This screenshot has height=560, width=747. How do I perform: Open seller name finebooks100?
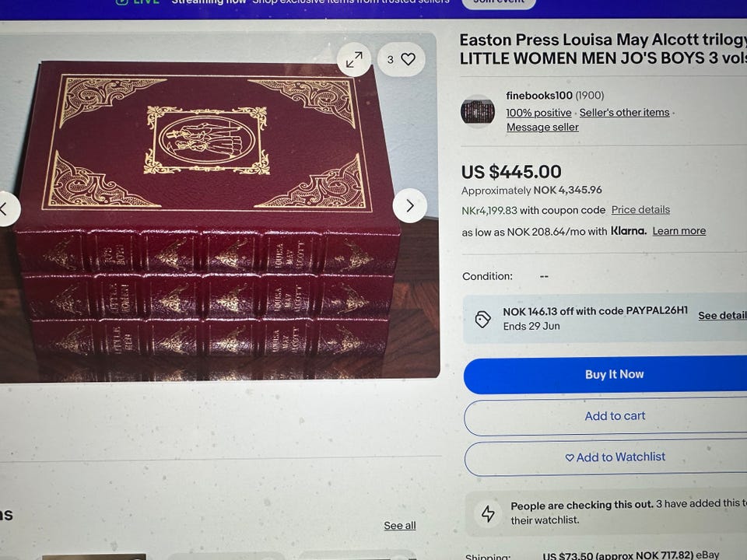538,96
